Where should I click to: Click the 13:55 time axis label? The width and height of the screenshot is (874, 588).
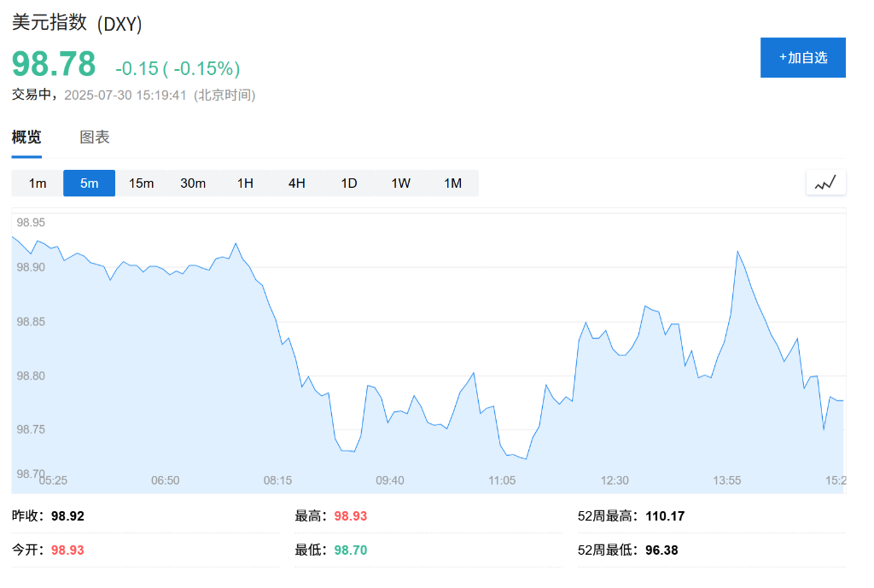pyautogui.click(x=727, y=480)
